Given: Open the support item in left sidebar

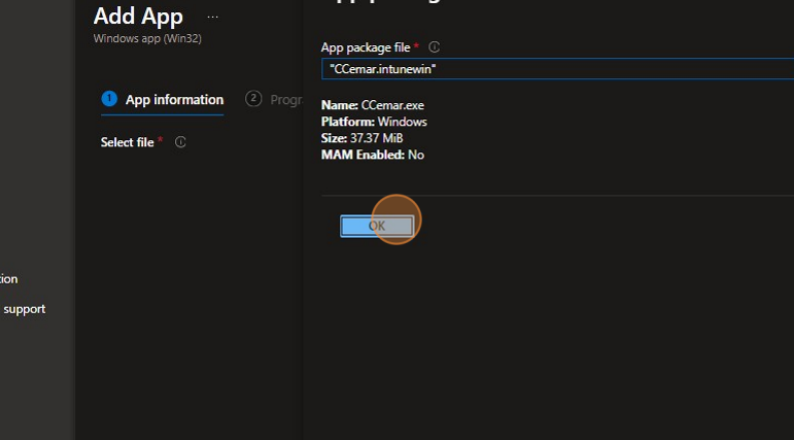Looking at the screenshot, I should [x=24, y=309].
